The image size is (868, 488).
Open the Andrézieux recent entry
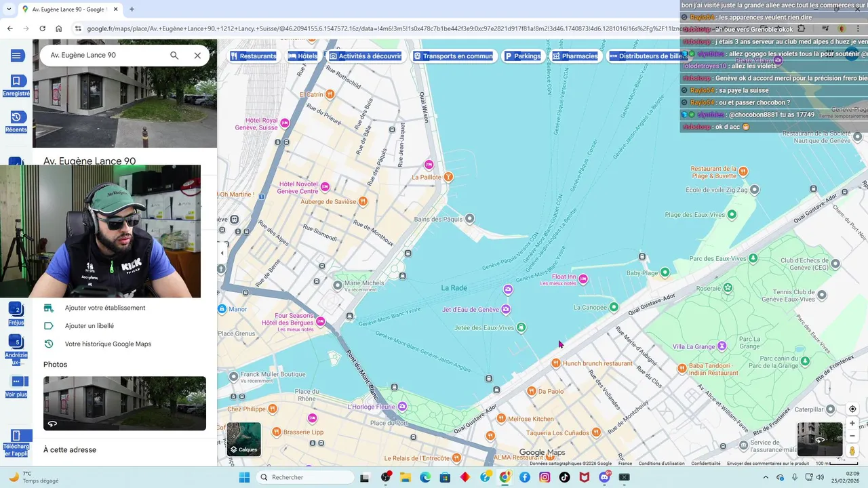click(16, 350)
